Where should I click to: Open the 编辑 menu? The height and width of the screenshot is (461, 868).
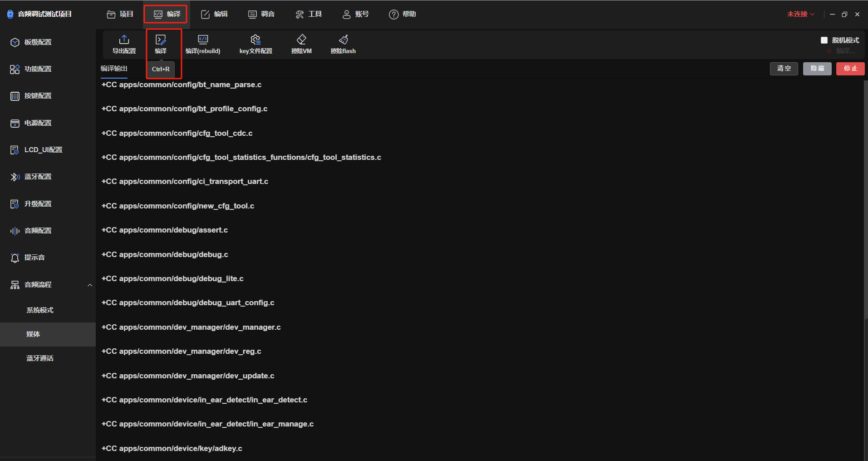click(x=214, y=14)
